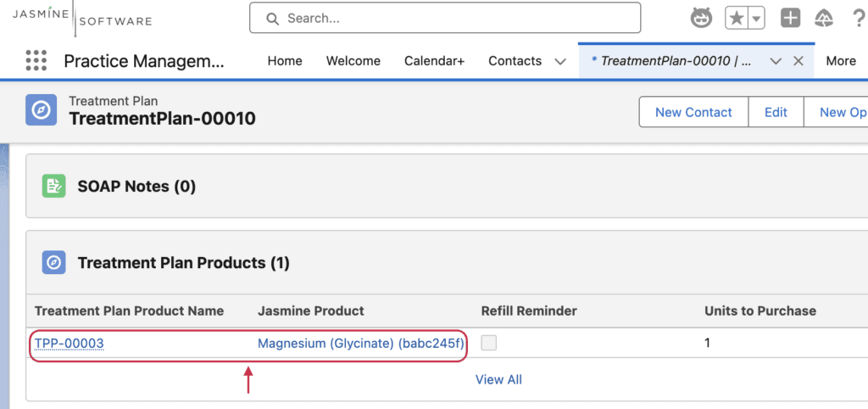Click the New Contact button
This screenshot has width=868, height=409.
point(693,112)
